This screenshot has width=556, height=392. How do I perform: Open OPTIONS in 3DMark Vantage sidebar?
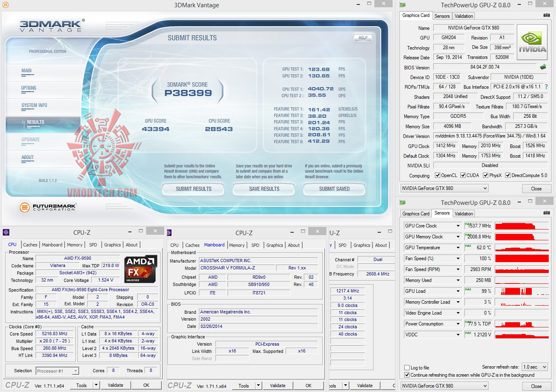pyautogui.click(x=29, y=88)
